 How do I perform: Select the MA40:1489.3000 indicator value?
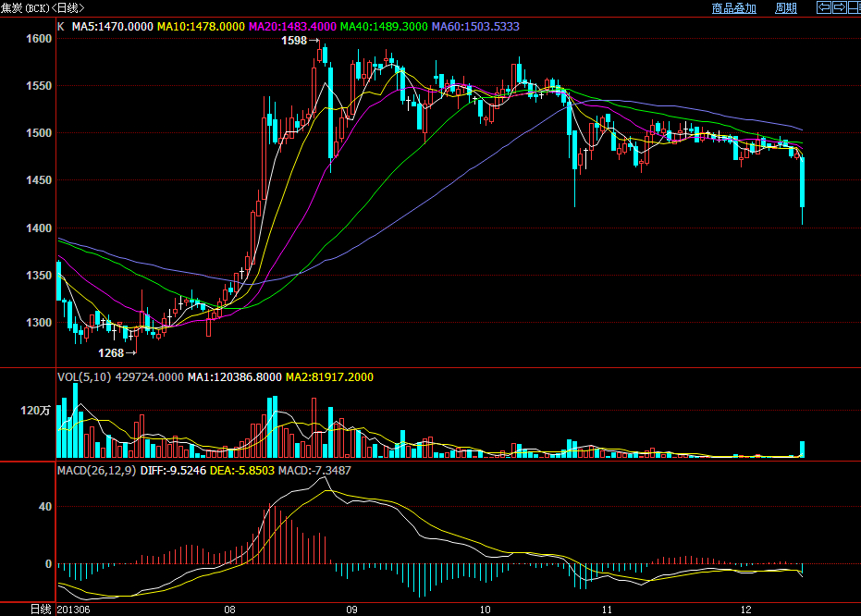click(x=384, y=26)
